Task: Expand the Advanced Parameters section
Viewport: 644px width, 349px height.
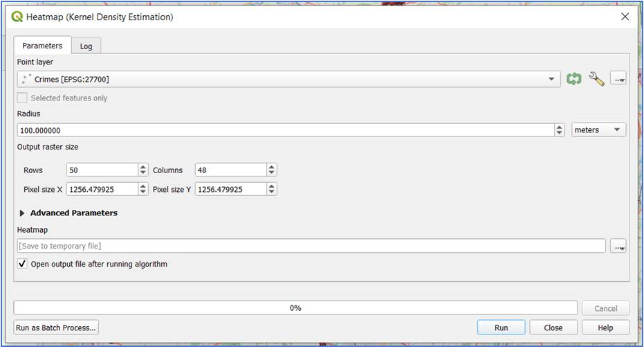Action: 22,213
